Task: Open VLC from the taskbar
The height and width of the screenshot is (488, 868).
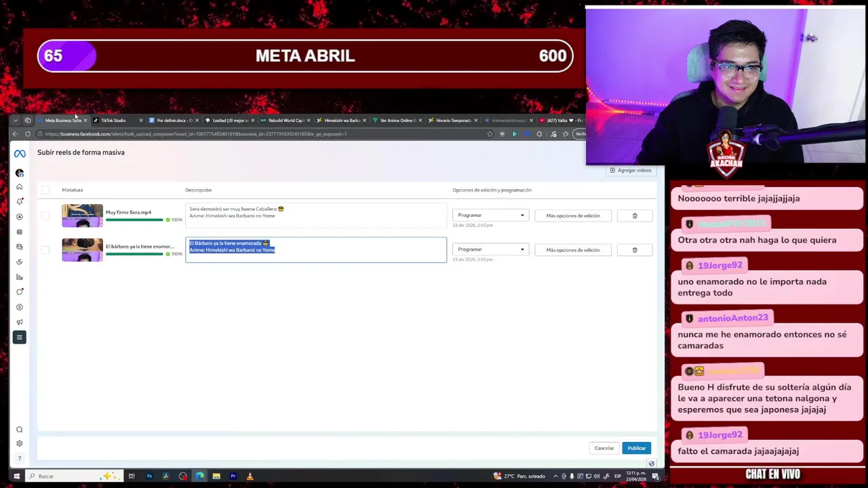Action: [x=250, y=476]
